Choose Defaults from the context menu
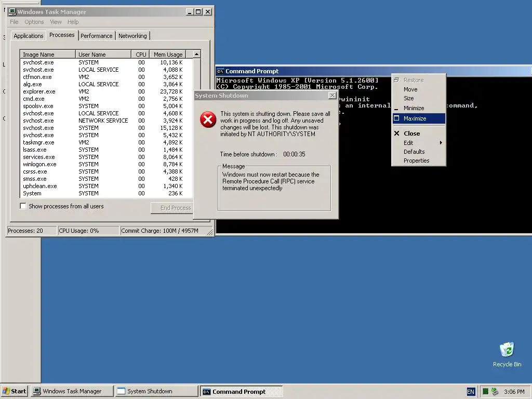Screen dimensions: 532x399 coord(419,152)
